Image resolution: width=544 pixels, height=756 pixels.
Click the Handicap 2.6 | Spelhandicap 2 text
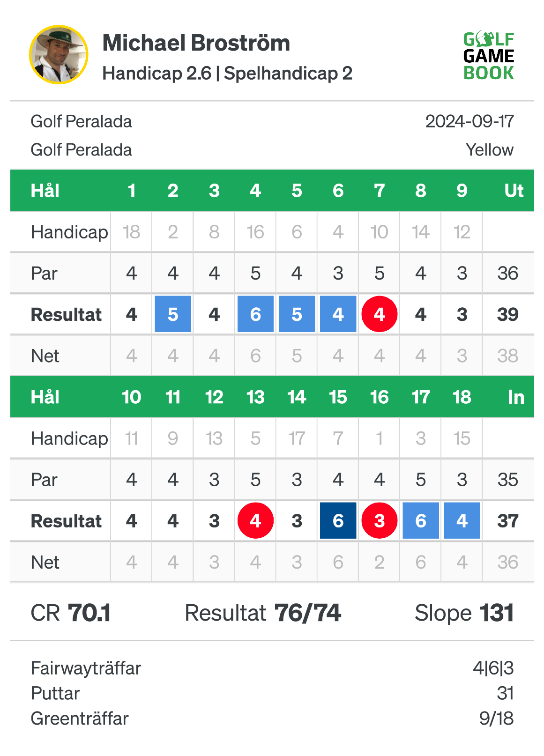coord(227,74)
